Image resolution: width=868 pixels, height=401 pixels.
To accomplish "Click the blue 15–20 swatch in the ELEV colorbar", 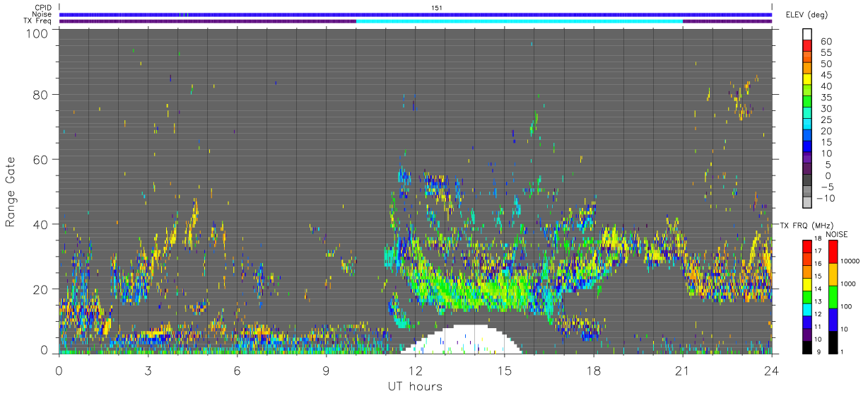I will [807, 136].
